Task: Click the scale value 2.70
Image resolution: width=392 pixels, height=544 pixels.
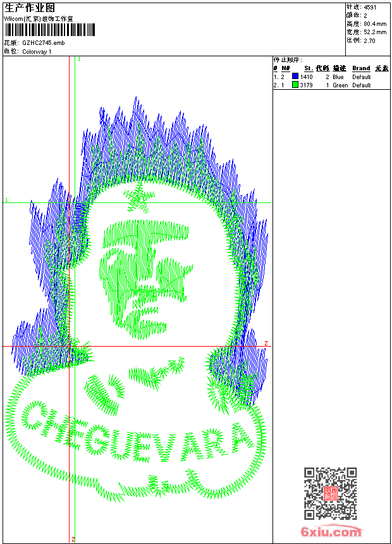Action: coord(369,40)
